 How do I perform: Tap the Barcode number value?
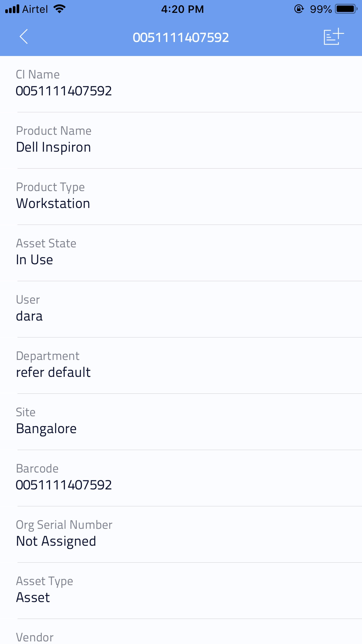[64, 485]
